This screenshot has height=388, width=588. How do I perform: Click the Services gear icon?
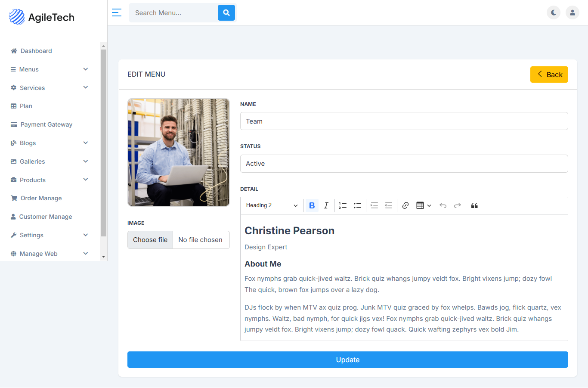pyautogui.click(x=13, y=88)
